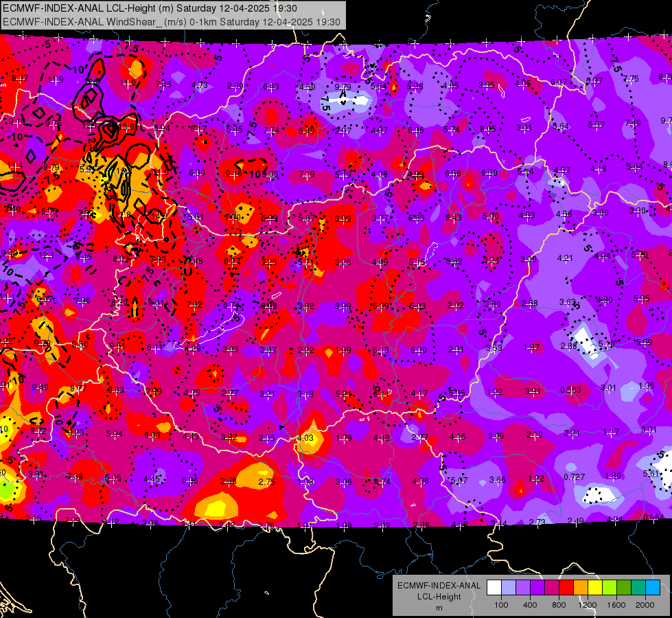Click the grid value 0.964

coord(653,517)
